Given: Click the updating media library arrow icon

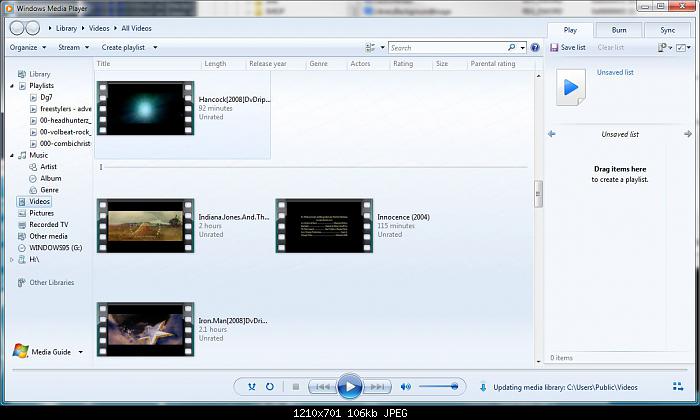Looking at the screenshot, I should 483,387.
